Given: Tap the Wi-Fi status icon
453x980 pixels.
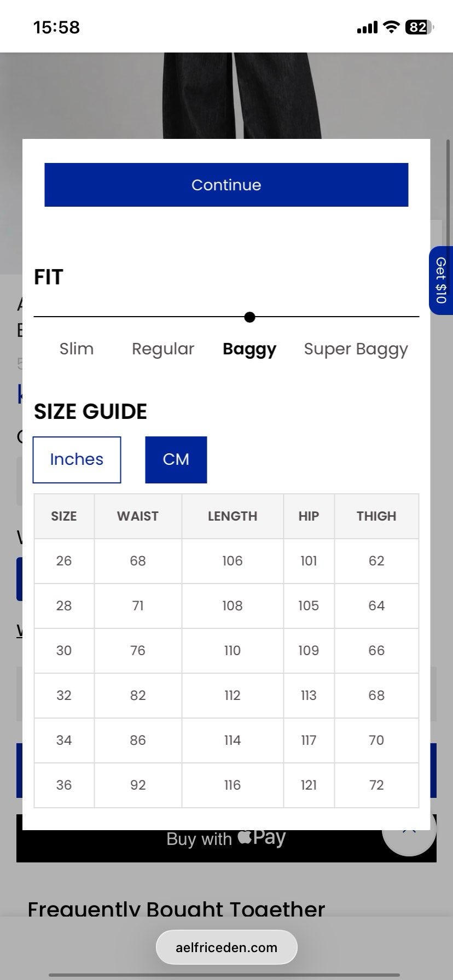Looking at the screenshot, I should tap(391, 27).
